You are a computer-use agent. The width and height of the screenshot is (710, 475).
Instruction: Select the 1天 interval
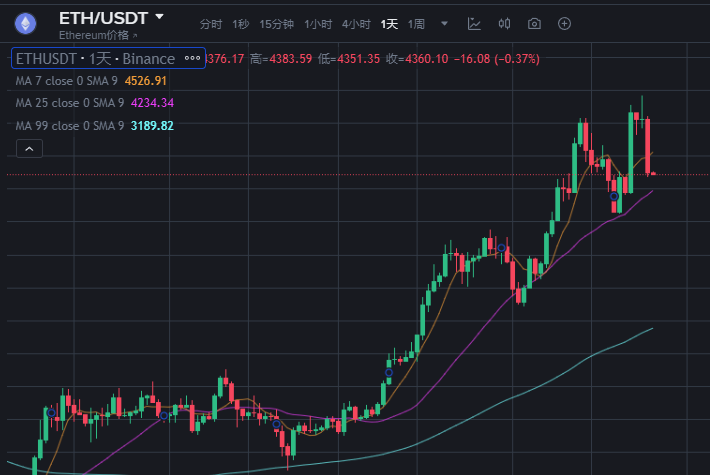click(x=388, y=23)
